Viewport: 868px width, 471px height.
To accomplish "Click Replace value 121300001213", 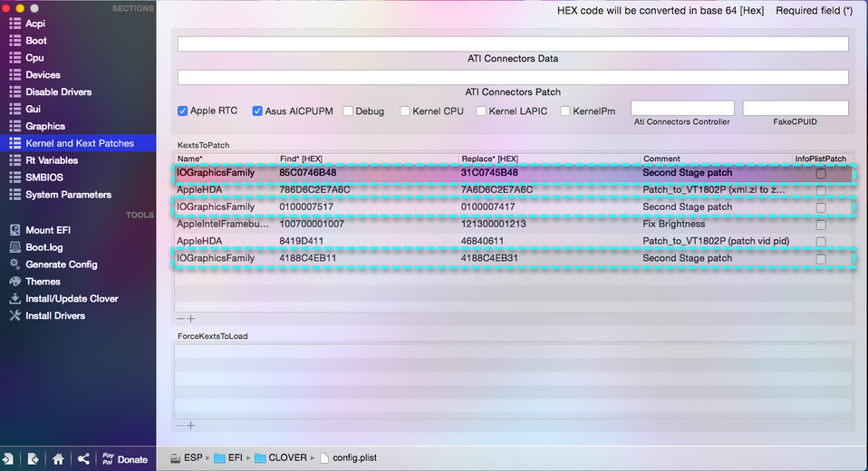I will (x=494, y=224).
